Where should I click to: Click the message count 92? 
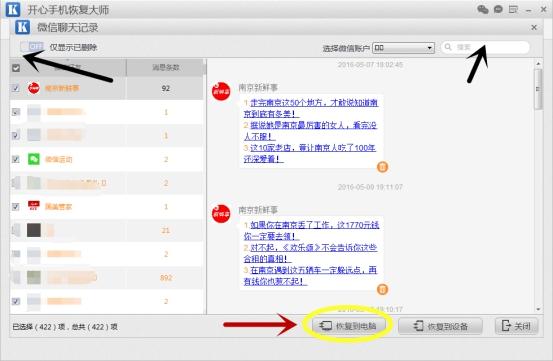point(166,88)
